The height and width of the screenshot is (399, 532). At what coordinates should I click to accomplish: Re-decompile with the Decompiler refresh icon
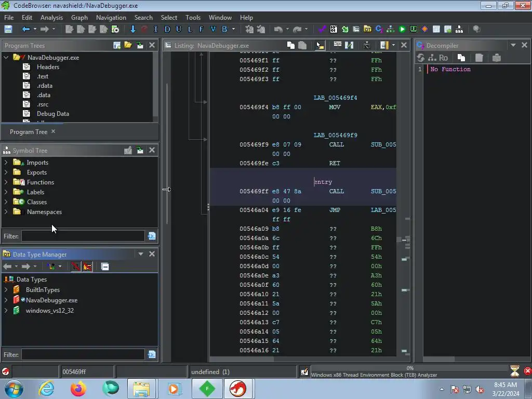pos(421,58)
